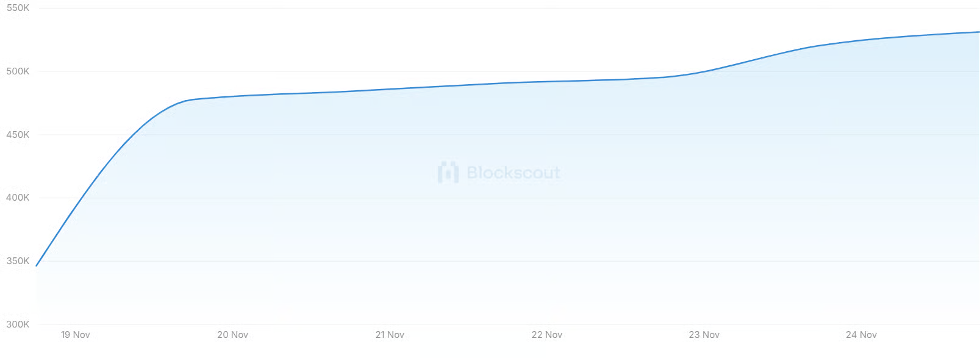The width and height of the screenshot is (980, 358).
Task: Click the 300K y-axis label
Action: tap(18, 324)
